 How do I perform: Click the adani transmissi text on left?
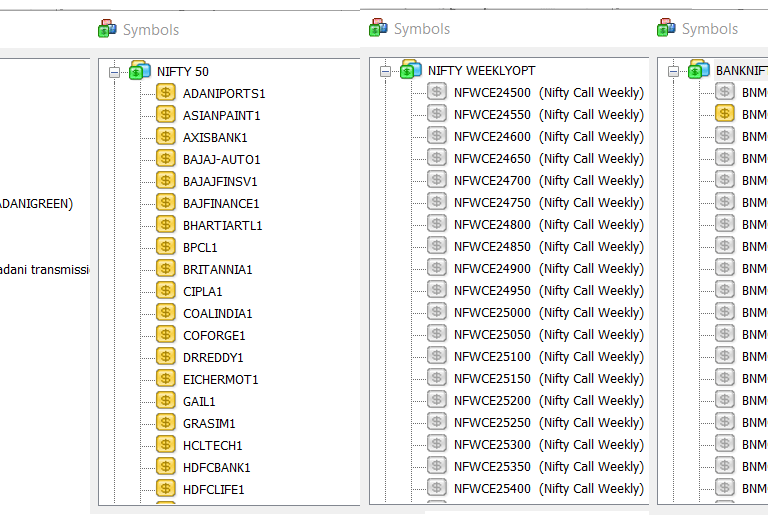coord(45,270)
